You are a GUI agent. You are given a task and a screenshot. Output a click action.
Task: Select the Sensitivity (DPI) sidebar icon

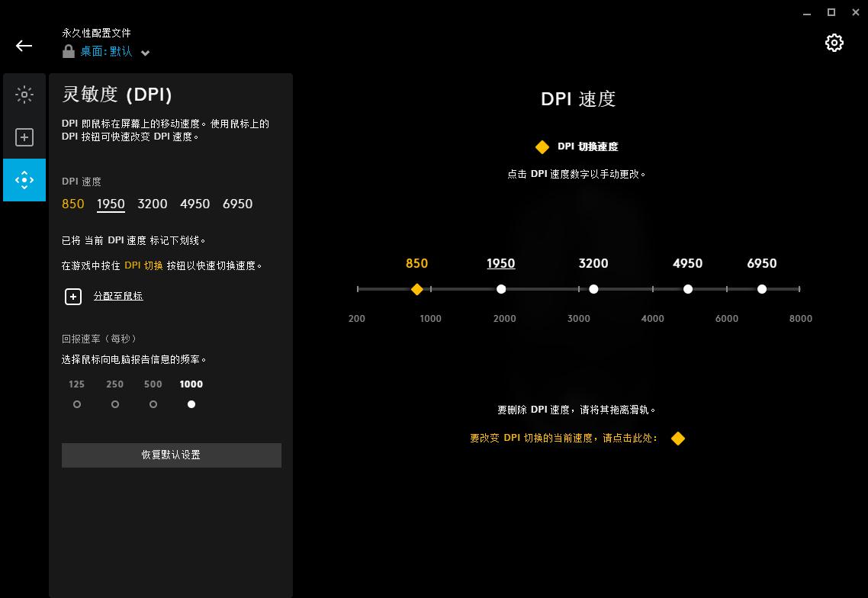[x=24, y=180]
